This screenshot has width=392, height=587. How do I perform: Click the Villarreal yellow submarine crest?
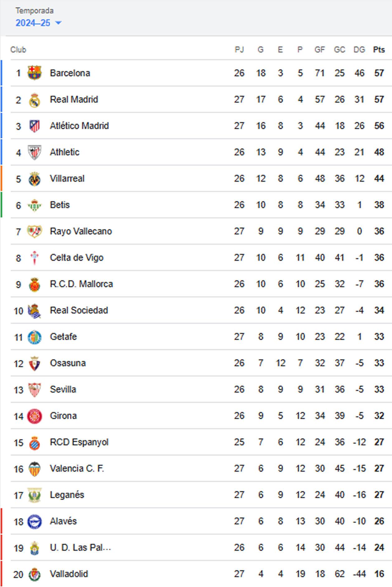coord(35,178)
